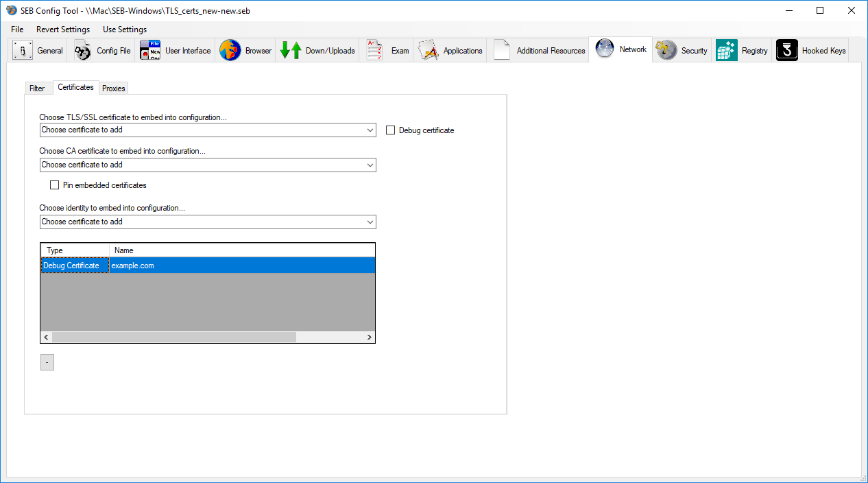This screenshot has height=483, width=868.
Task: Open the Registry tab label
Action: pyautogui.click(x=755, y=51)
